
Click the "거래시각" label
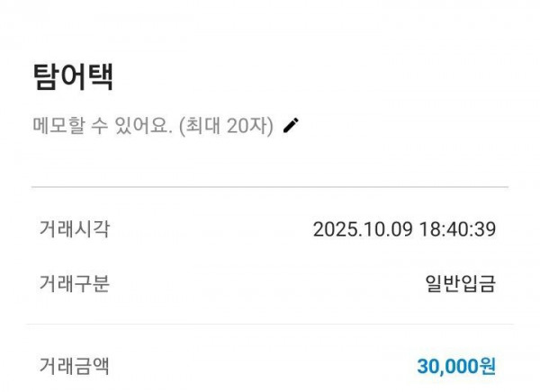tap(74, 228)
